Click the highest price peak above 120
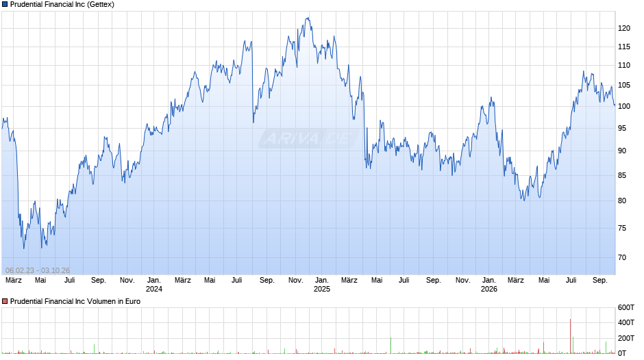 coord(308,18)
